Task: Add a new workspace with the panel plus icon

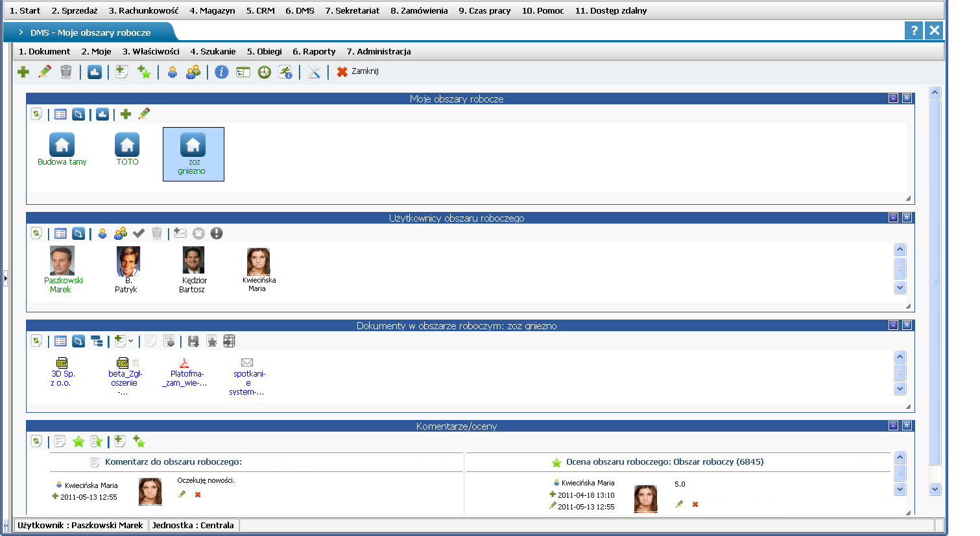Action: click(x=126, y=114)
